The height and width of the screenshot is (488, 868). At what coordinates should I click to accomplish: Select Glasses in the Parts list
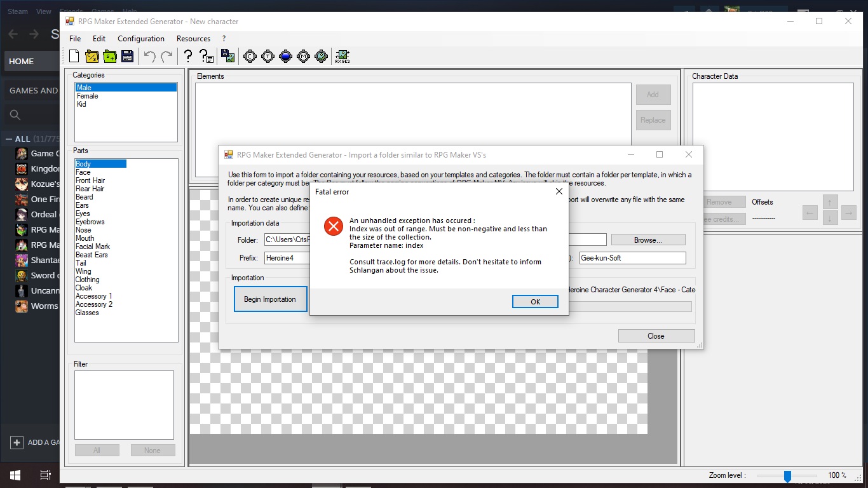pyautogui.click(x=88, y=313)
